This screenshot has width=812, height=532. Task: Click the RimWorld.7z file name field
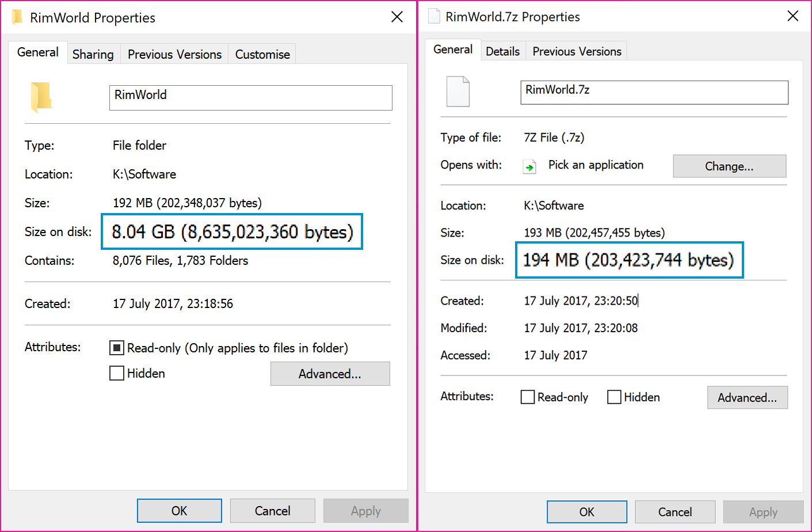654,92
